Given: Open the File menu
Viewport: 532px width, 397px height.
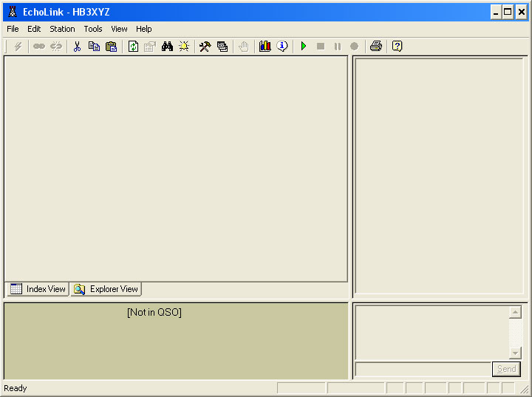Looking at the screenshot, I should click(x=13, y=29).
